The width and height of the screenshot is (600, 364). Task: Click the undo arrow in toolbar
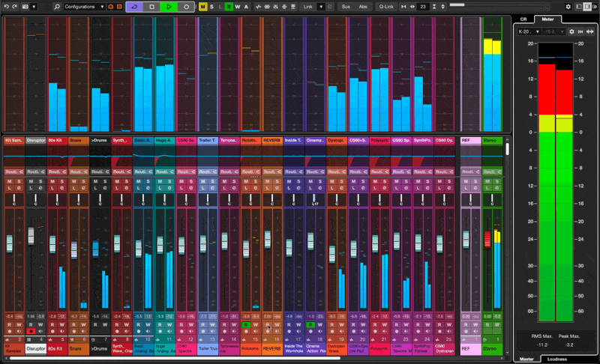[x=5, y=6]
